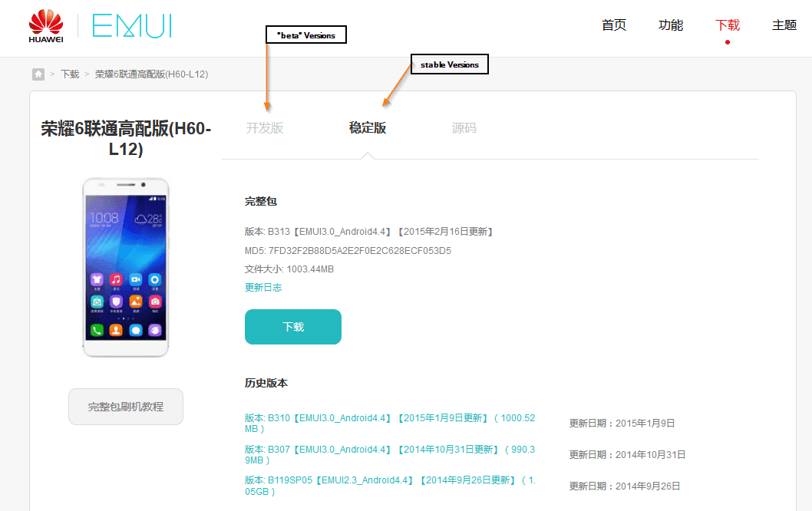Screen dimensions: 812x511
Task: Click 更新日期：2014年10月31日 text
Action: point(627,454)
